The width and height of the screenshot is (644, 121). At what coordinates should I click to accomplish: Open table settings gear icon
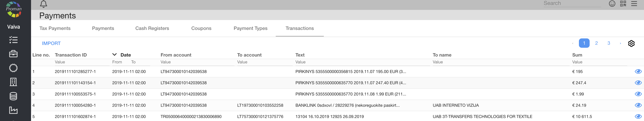click(631, 43)
